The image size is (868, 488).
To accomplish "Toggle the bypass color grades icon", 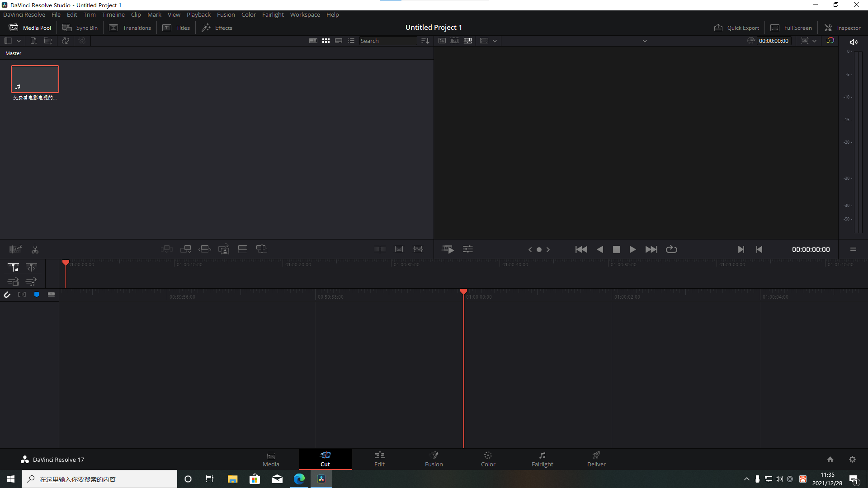I will coord(830,41).
